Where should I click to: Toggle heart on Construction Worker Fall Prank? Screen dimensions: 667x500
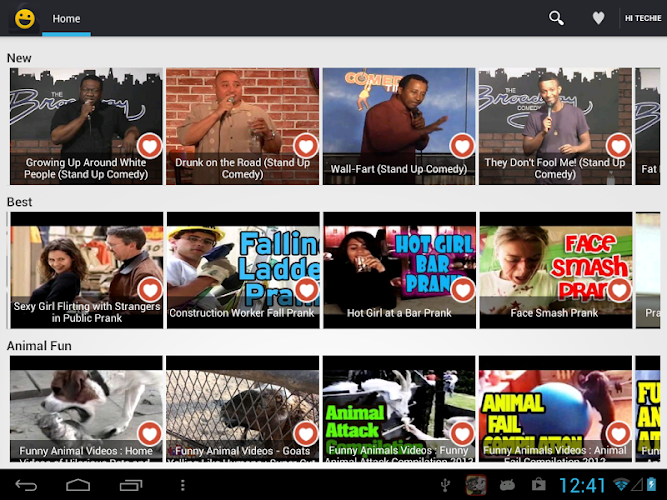click(x=306, y=290)
